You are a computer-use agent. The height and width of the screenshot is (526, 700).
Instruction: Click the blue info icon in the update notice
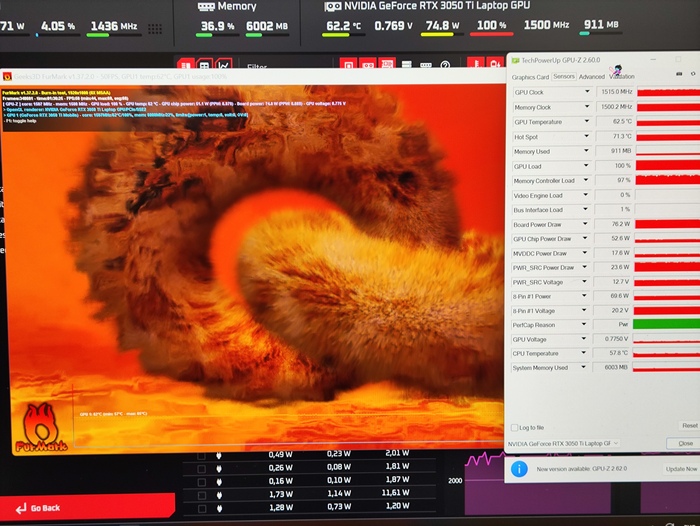click(519, 469)
